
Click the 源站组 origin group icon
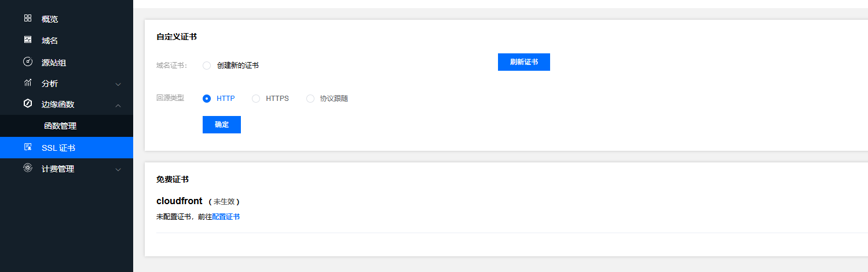pos(28,61)
